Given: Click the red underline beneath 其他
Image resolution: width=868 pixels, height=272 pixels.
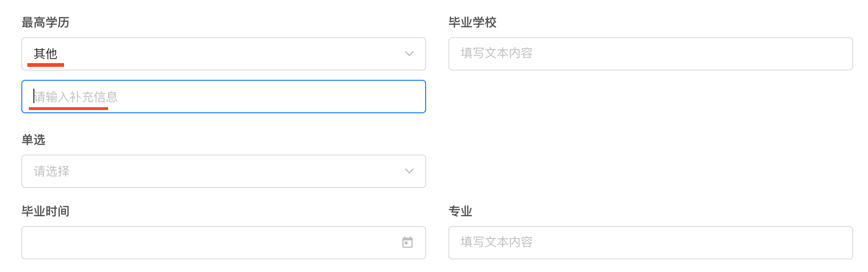Looking at the screenshot, I should [45, 65].
